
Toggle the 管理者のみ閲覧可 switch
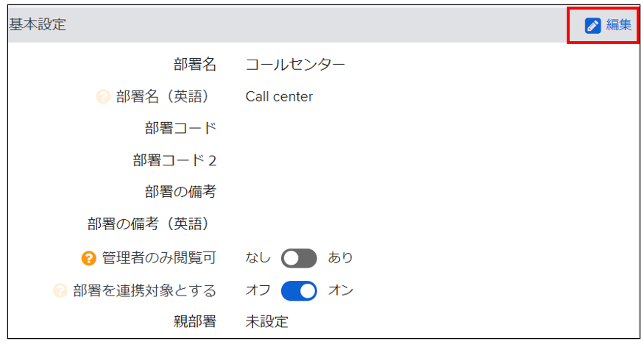[299, 258]
